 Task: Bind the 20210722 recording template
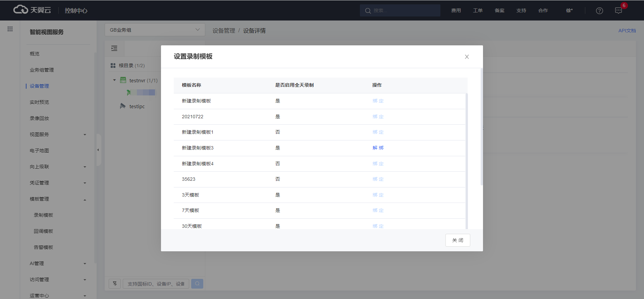click(378, 117)
